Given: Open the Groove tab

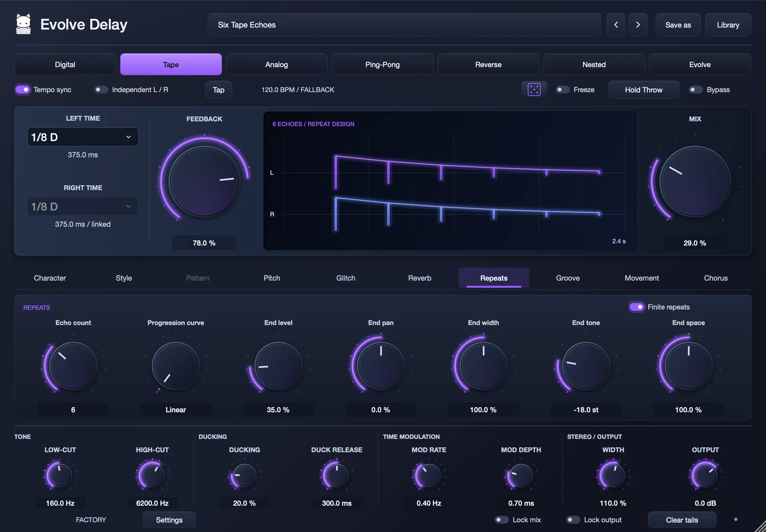Looking at the screenshot, I should (568, 278).
